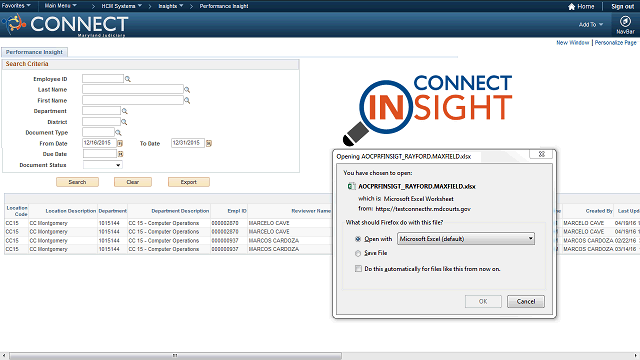Open the HCM Systems breadcrumb menu
The image size is (640, 360).
pyautogui.click(x=122, y=6)
